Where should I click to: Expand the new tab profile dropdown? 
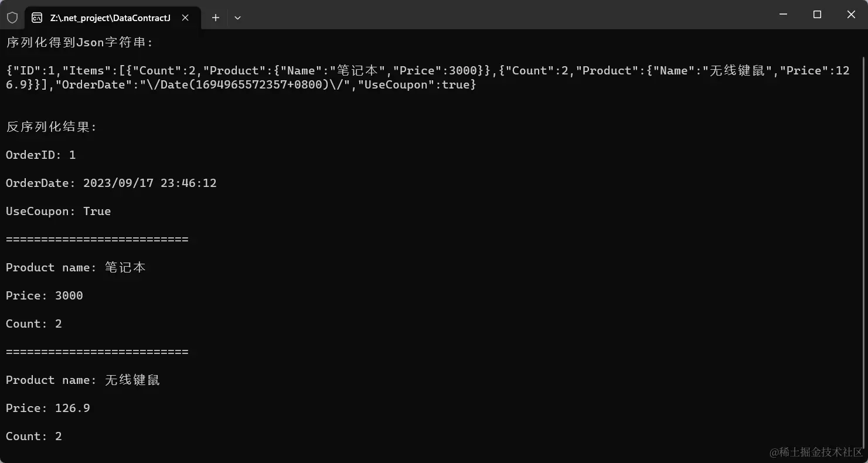237,18
